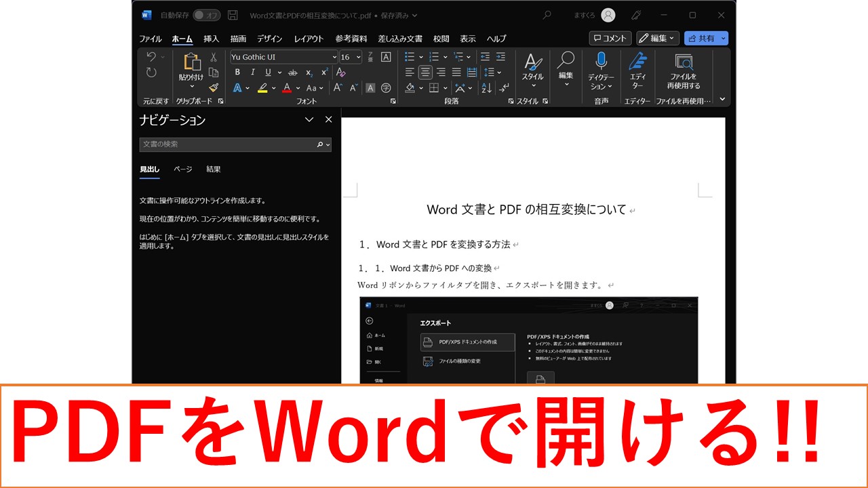This screenshot has width=868, height=488.
Task: Click the Reuse Files button
Action: 684,70
